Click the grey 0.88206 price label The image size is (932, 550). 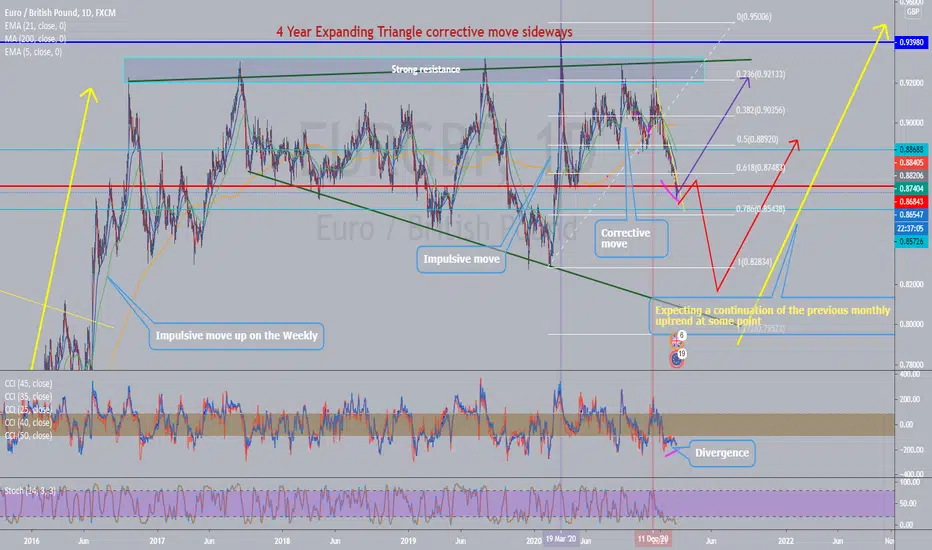(911, 175)
